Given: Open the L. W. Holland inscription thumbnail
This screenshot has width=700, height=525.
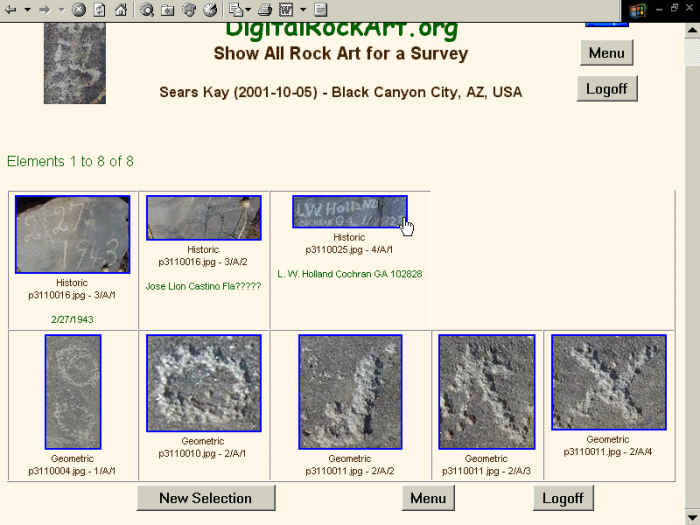Looking at the screenshot, I should point(349,211).
